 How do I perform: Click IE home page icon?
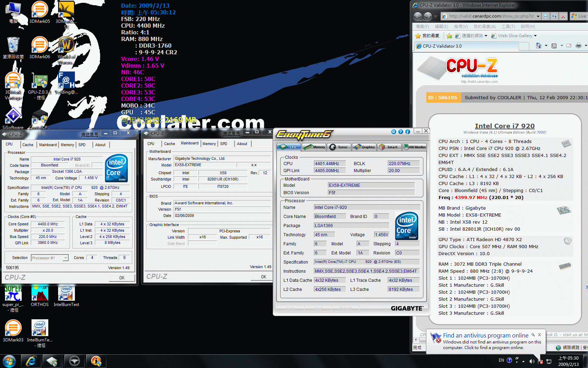(x=539, y=46)
